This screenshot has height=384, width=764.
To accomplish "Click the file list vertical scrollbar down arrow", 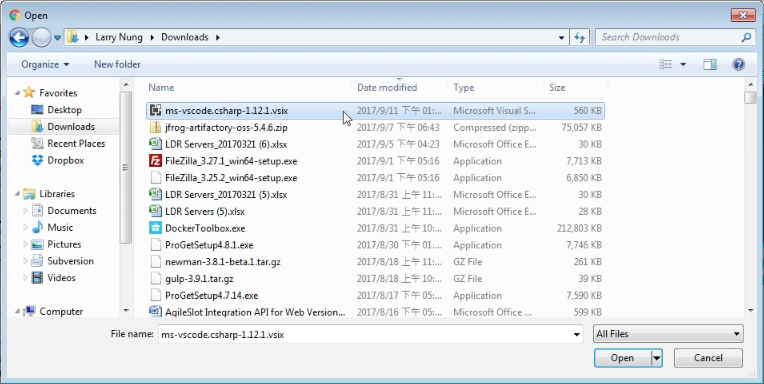I will click(x=750, y=310).
